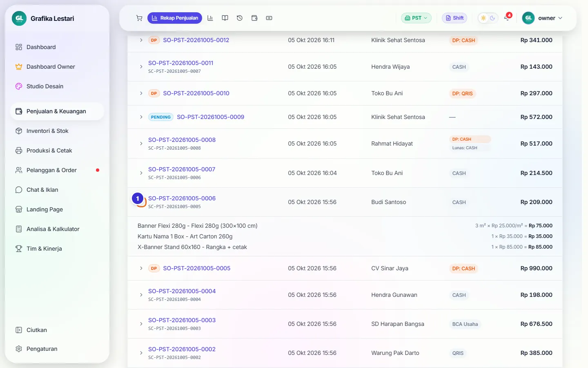The width and height of the screenshot is (588, 368).
Task: Click the GL avatar beside owner
Action: (528, 18)
